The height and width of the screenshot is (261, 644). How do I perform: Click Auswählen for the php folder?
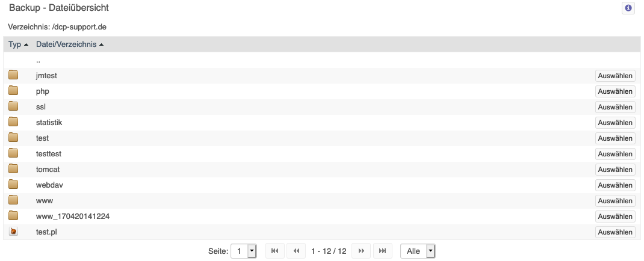(x=615, y=91)
